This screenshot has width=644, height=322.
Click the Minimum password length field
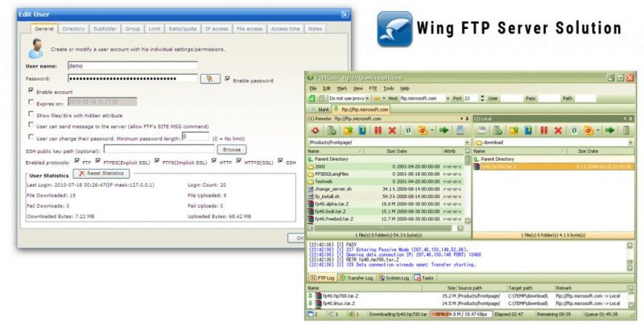point(196,136)
